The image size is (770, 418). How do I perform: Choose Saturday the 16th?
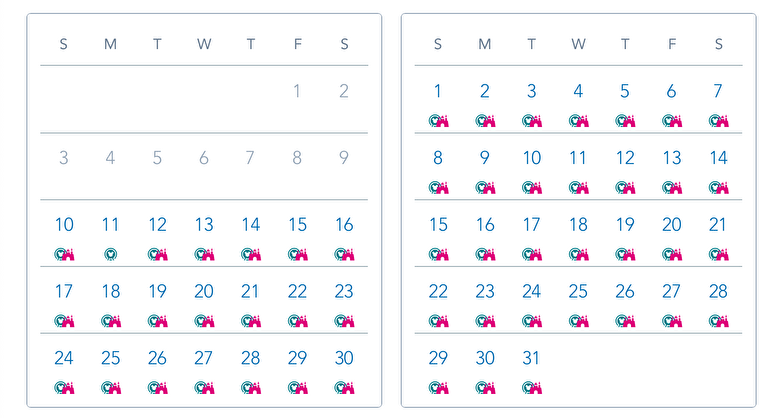[344, 224]
